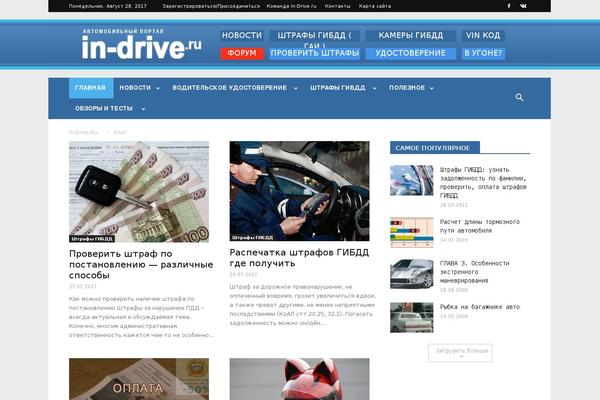600x400 pixels.
Task: Click Штрафы ГИБДД tag on officer image
Action: (253, 238)
